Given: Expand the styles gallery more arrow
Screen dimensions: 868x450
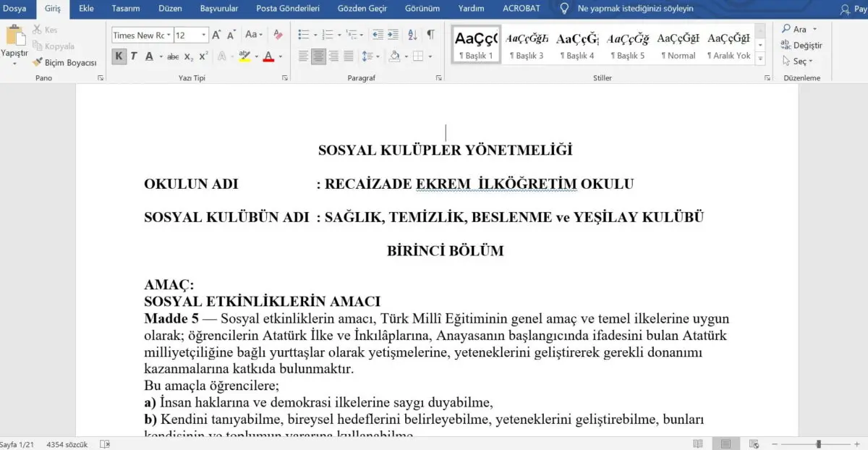Looking at the screenshot, I should coord(760,57).
